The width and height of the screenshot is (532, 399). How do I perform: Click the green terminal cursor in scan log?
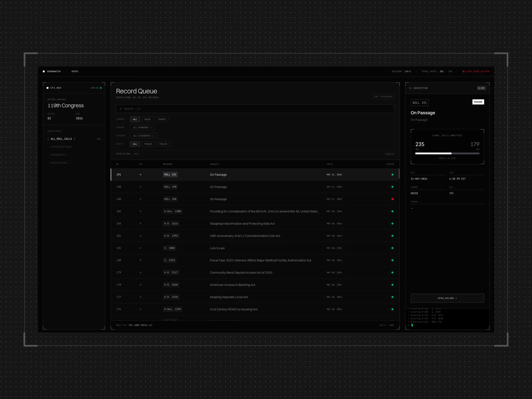pos(412,325)
